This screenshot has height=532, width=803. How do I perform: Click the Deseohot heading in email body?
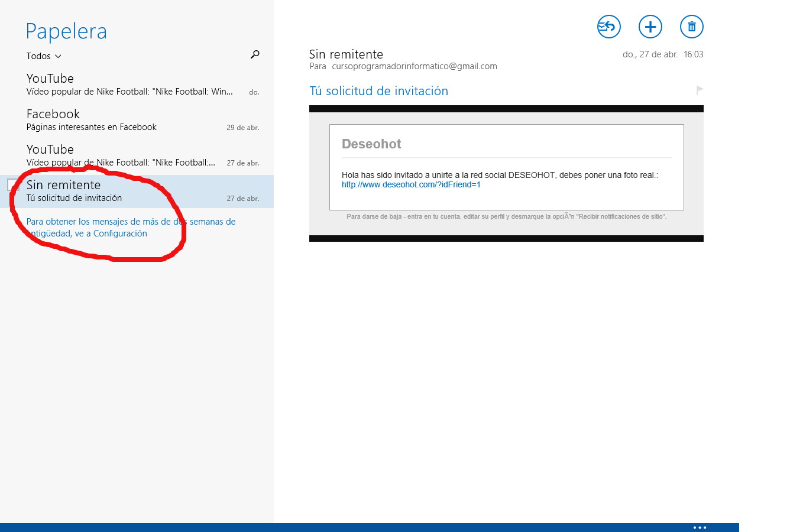pos(371,144)
